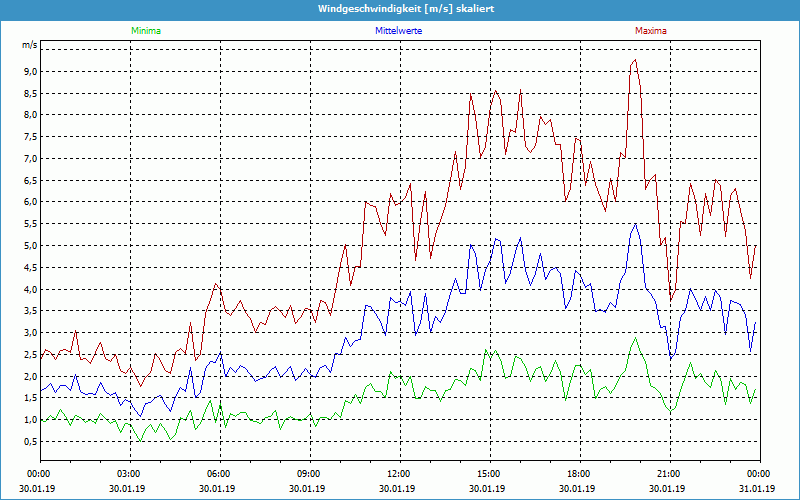Screen dimensions: 800x500
Task: Select the 06:00 time axis label
Action: coord(219,474)
